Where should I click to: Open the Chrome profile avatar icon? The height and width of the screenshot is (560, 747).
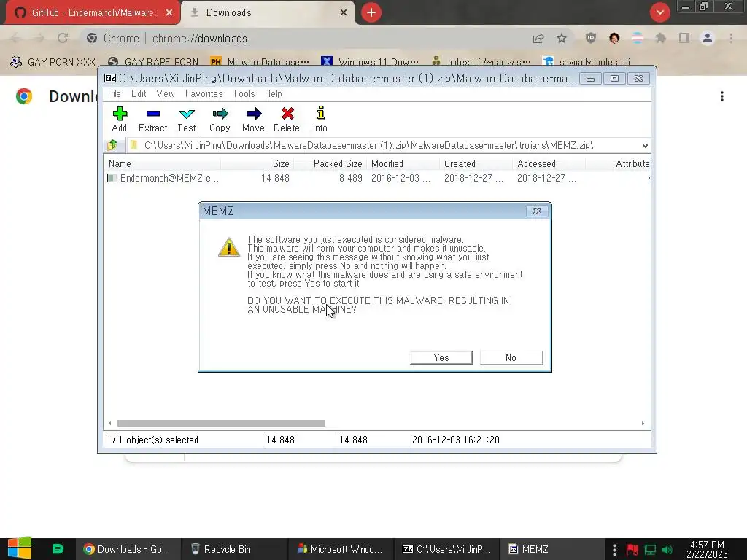[708, 38]
